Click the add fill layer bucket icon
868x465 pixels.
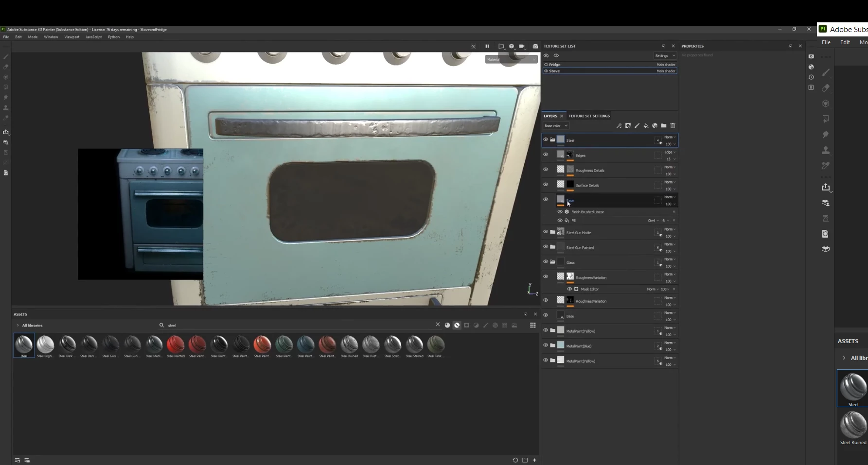coord(646,126)
